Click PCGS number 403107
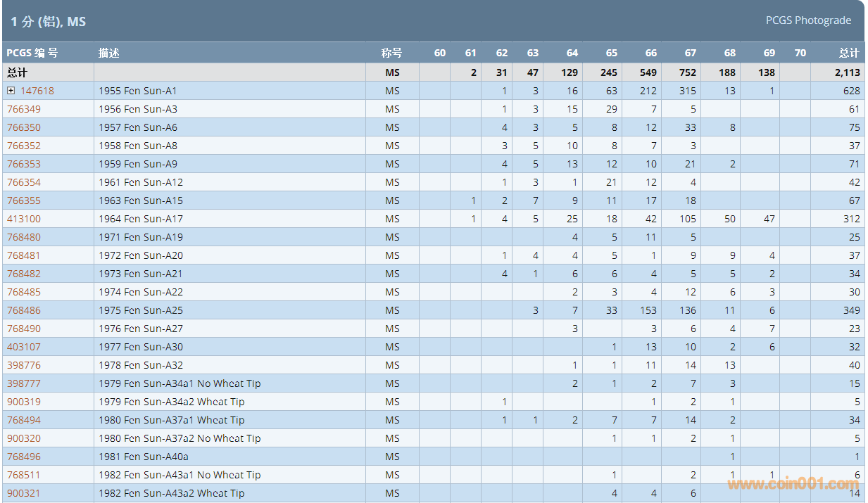The height and width of the screenshot is (503, 868). [x=24, y=347]
